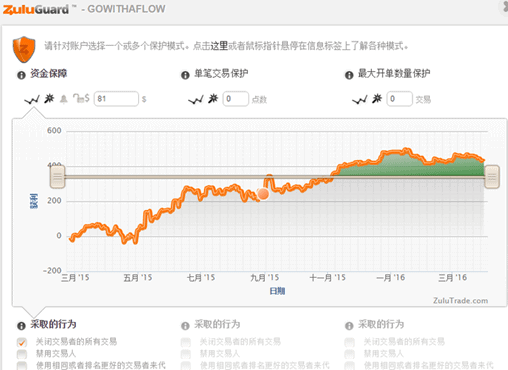Select the burst icon under 最大开单数量保护
The image size is (508, 370).
coord(377,98)
